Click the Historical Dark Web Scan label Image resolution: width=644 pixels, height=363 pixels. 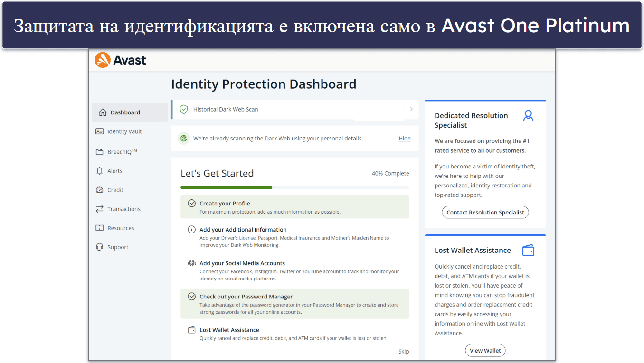[x=226, y=109]
